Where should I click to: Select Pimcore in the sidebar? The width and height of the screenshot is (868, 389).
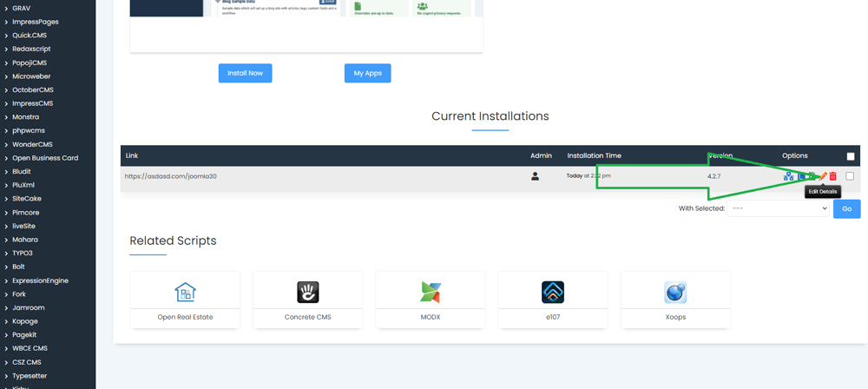25,212
